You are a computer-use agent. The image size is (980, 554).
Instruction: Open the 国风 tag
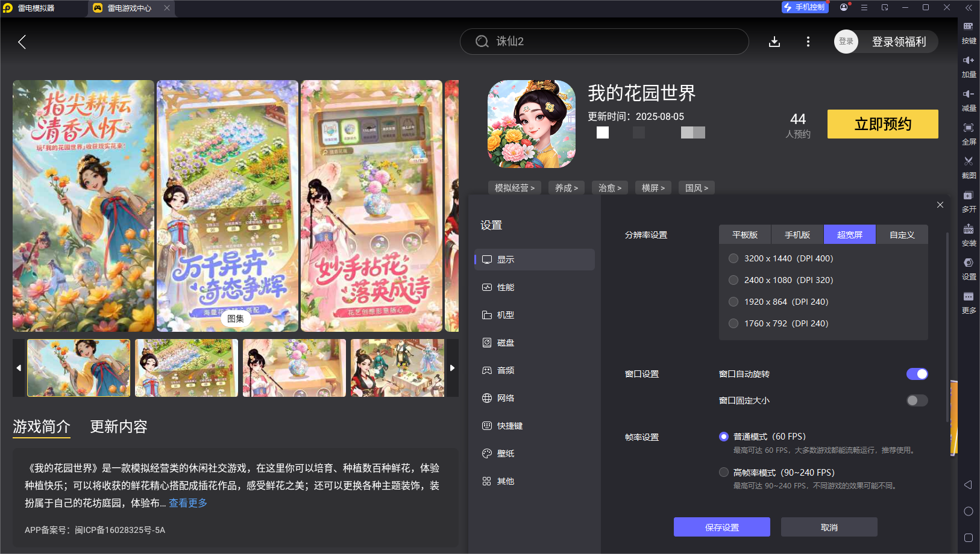697,188
